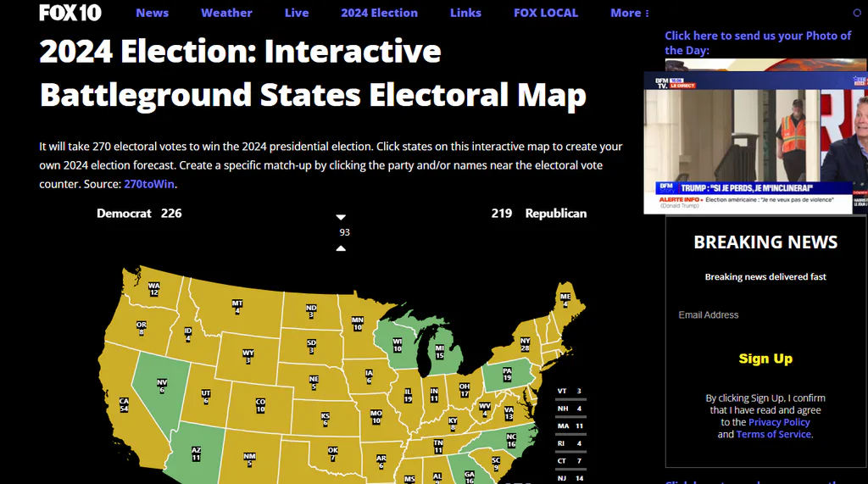Click the Democrat party label
The image size is (868, 484).
pos(124,214)
